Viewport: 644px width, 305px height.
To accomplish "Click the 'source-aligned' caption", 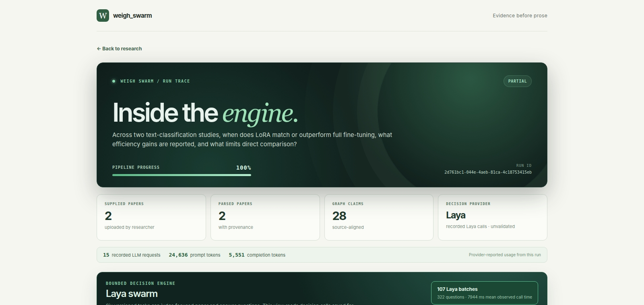I will (x=348, y=227).
